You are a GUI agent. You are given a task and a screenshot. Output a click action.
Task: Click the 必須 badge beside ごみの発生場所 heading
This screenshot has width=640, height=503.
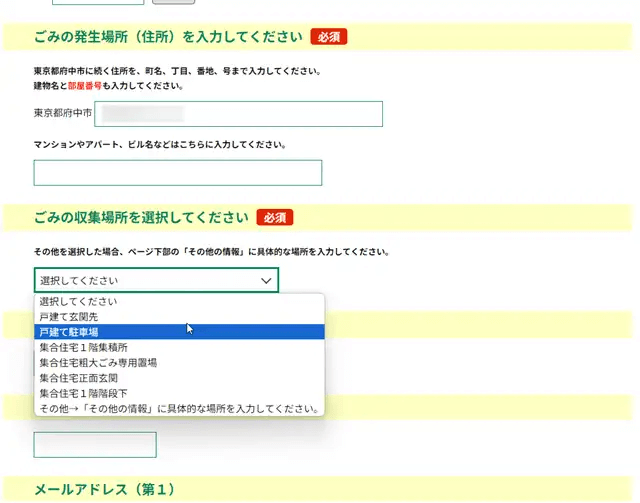pos(329,37)
